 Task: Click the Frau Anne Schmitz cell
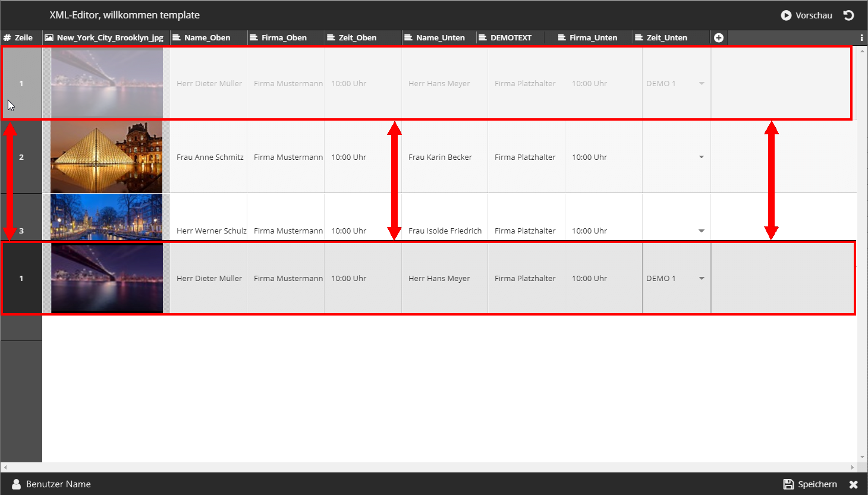pos(210,157)
